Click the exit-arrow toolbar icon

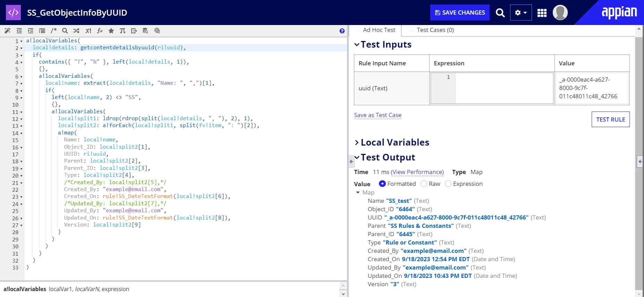click(x=134, y=31)
